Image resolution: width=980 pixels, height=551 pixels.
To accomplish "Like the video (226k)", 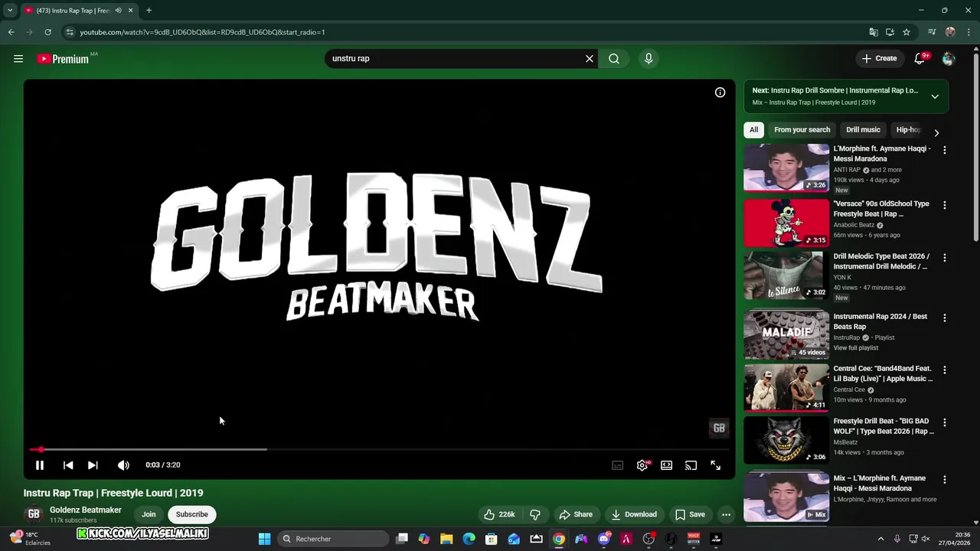I will click(498, 514).
